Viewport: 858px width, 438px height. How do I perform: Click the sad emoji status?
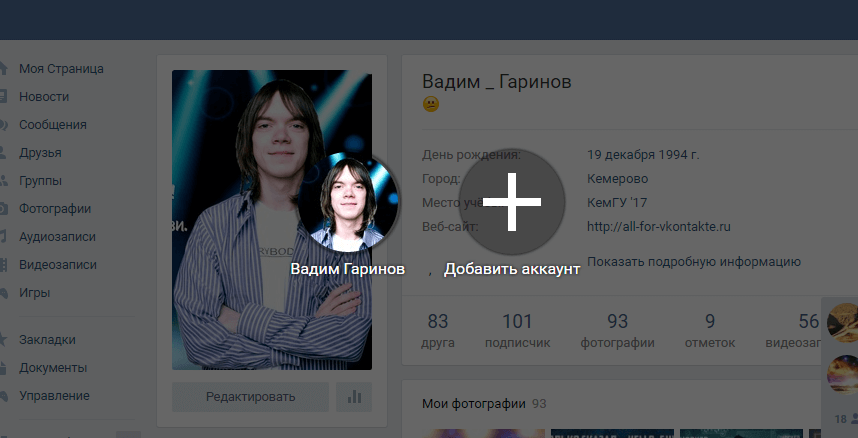pos(431,104)
